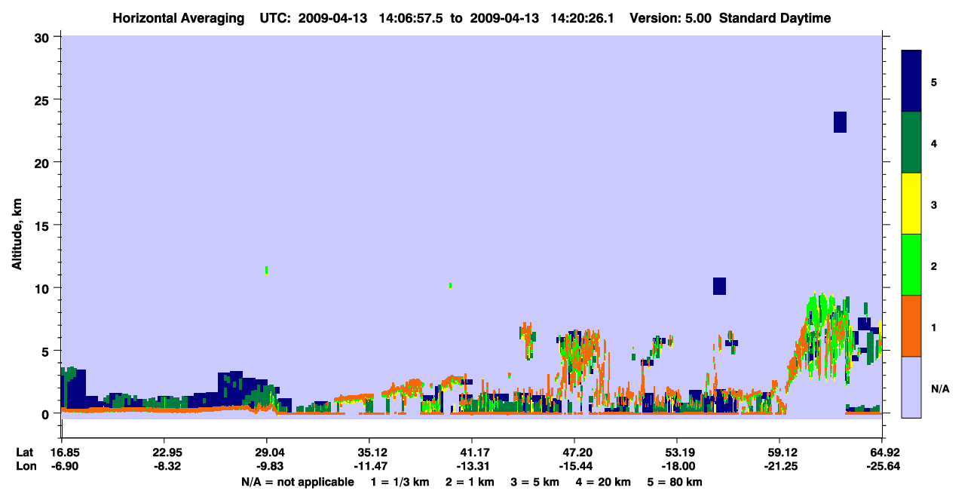
Task: Click the lavender N/A color bar segment
Action: click(x=911, y=387)
